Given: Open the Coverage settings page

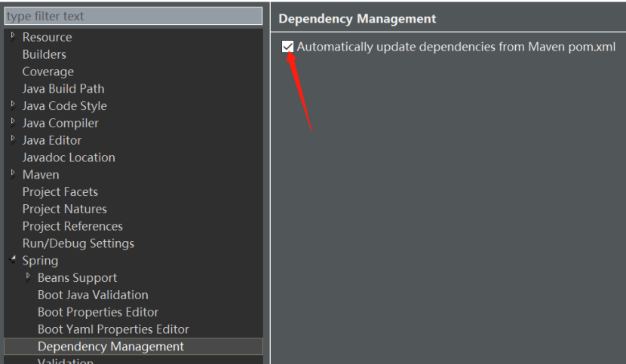Looking at the screenshot, I should coord(48,72).
